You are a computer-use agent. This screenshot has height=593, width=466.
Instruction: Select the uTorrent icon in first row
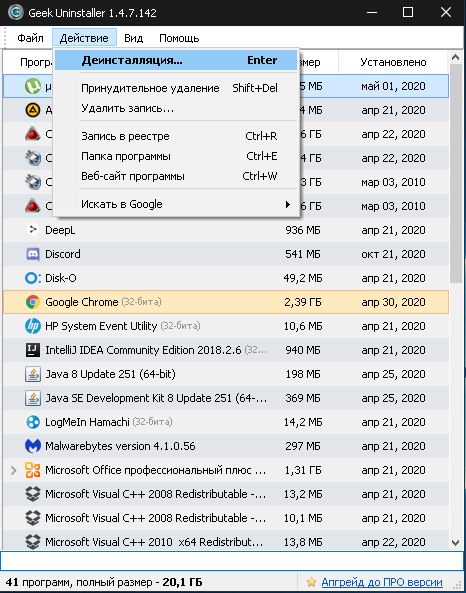click(33, 86)
